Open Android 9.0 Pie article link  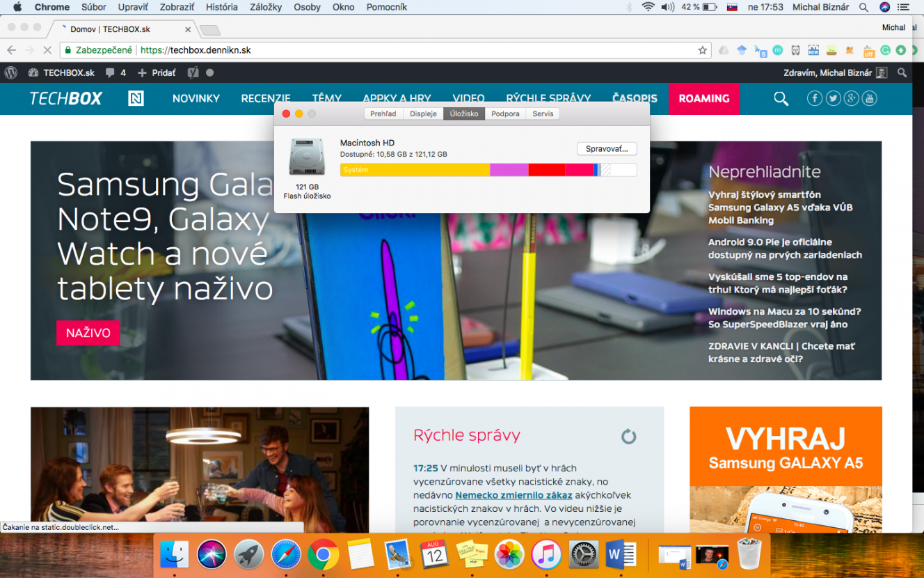[785, 249]
